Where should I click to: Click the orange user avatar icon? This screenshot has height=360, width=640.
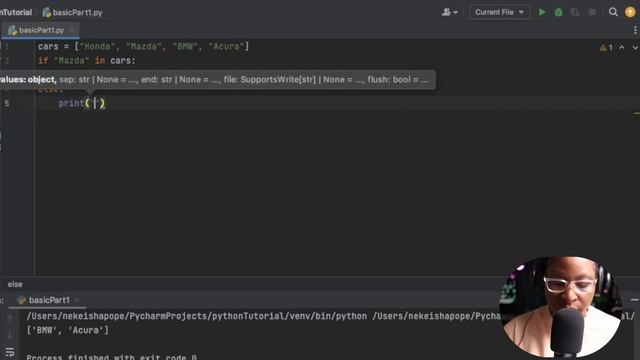[x=630, y=12]
